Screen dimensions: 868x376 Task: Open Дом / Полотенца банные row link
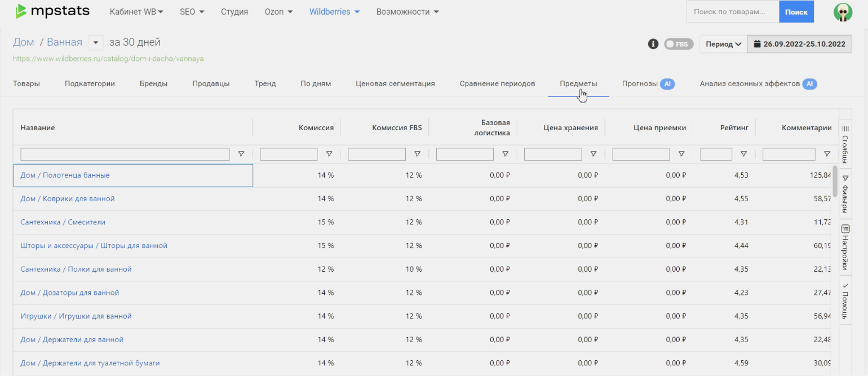65,175
